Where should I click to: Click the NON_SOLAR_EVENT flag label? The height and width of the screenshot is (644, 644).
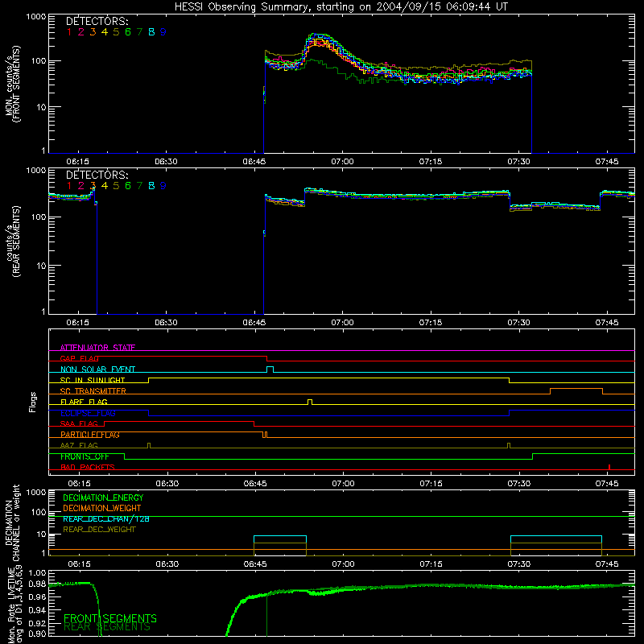click(x=97, y=369)
